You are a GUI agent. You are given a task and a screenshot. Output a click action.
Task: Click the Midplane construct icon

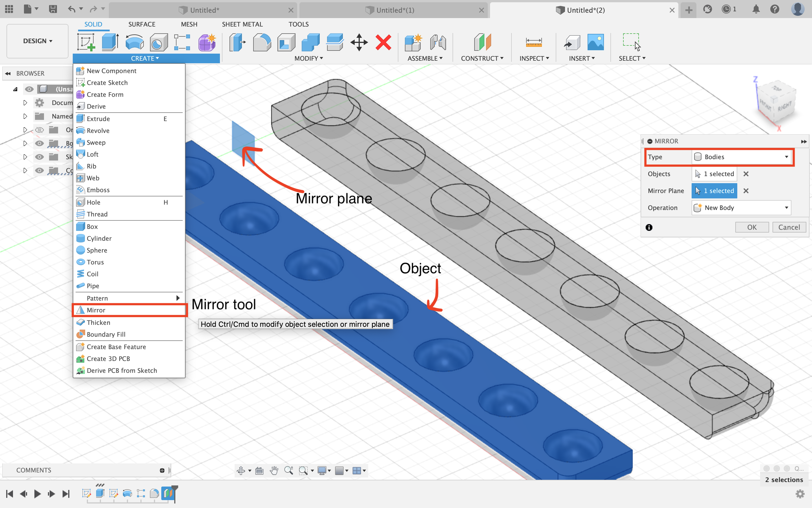[482, 43]
